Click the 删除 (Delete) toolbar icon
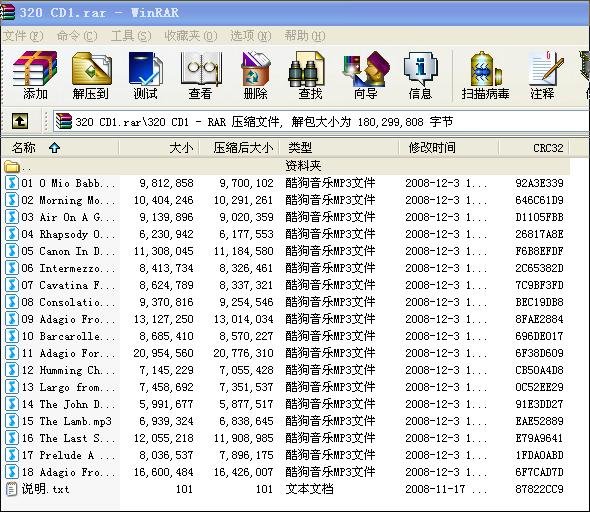The width and height of the screenshot is (590, 512). (x=255, y=75)
